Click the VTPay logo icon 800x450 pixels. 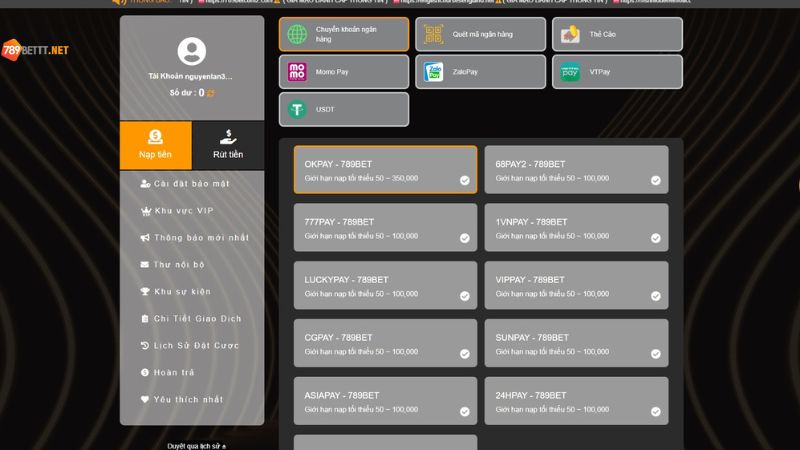click(x=570, y=72)
